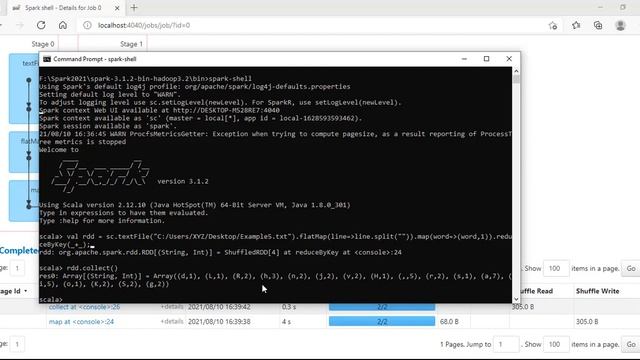Sort by Shuffle Read column

pos(536,291)
